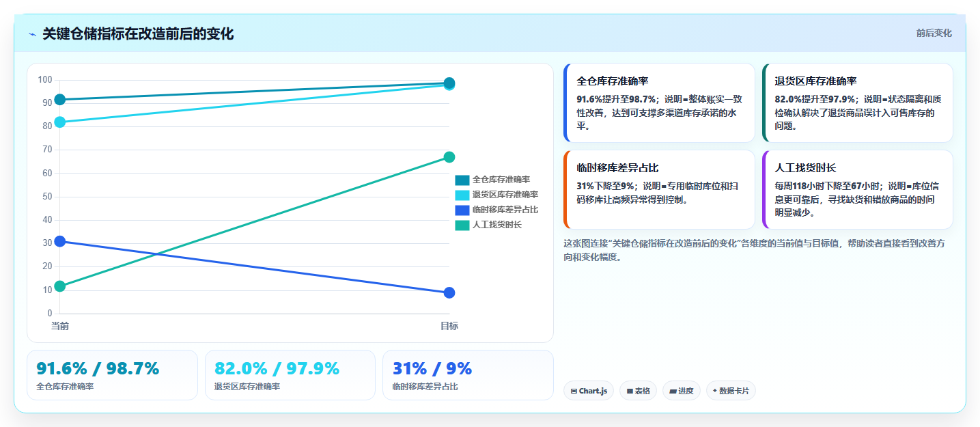
Task: Click the 数据卡片 tag
Action: tap(731, 391)
